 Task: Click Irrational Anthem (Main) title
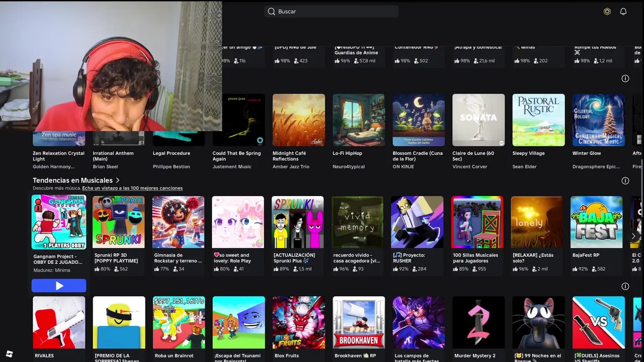point(113,156)
